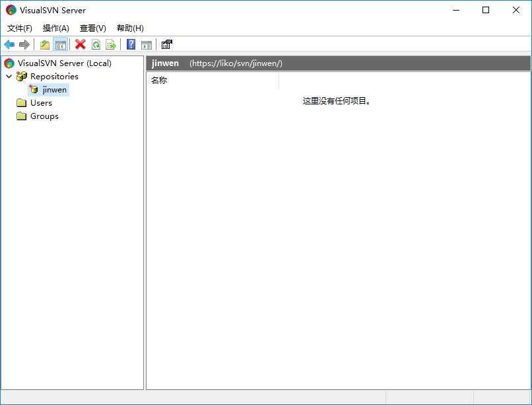Go forward with the gray right arrow
The image size is (532, 405).
(x=24, y=44)
